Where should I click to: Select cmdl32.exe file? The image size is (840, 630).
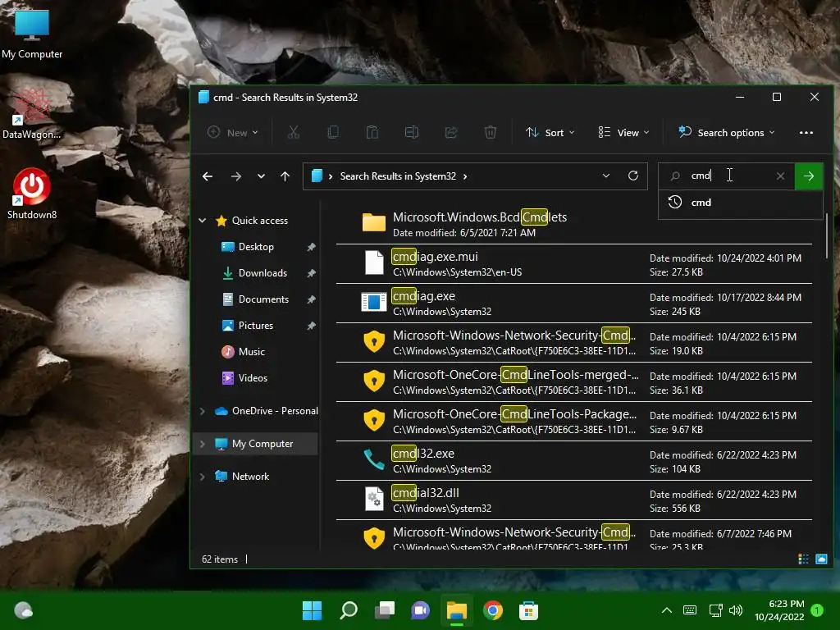coord(573,461)
